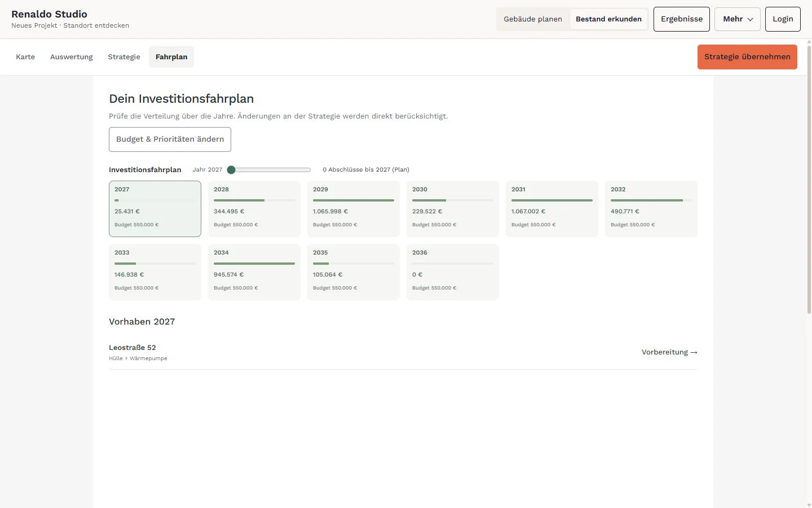Select the 2027 year card

point(155,209)
